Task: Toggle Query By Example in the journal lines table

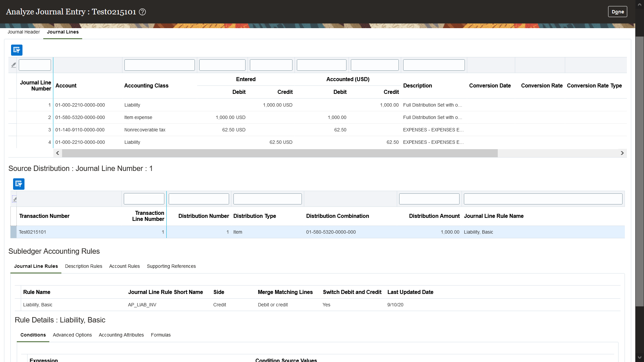Action: click(x=17, y=50)
